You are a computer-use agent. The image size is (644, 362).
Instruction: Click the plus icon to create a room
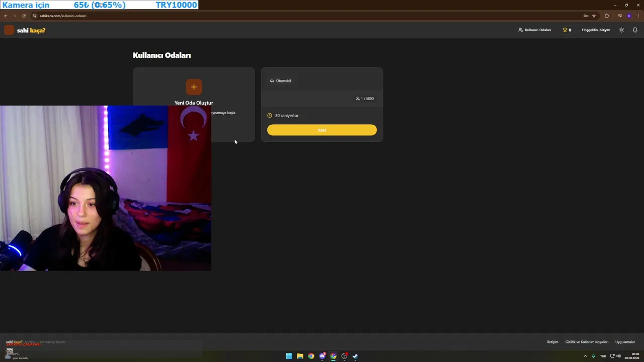tap(194, 87)
